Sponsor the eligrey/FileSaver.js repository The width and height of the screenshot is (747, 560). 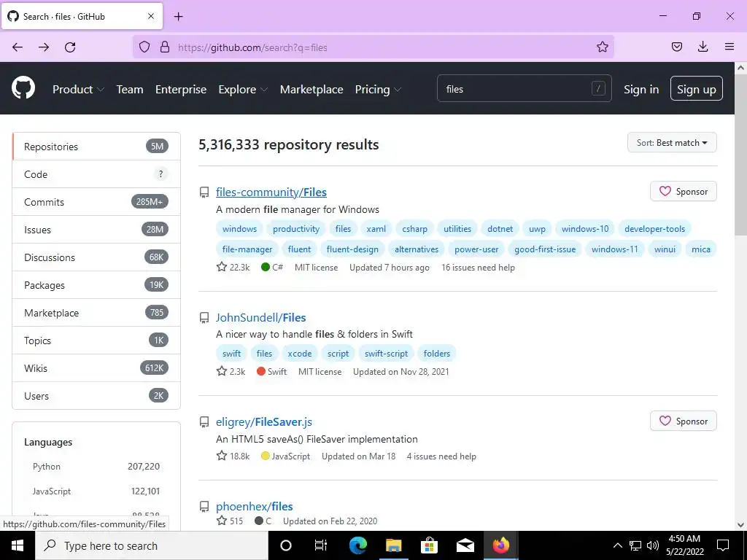[683, 421]
